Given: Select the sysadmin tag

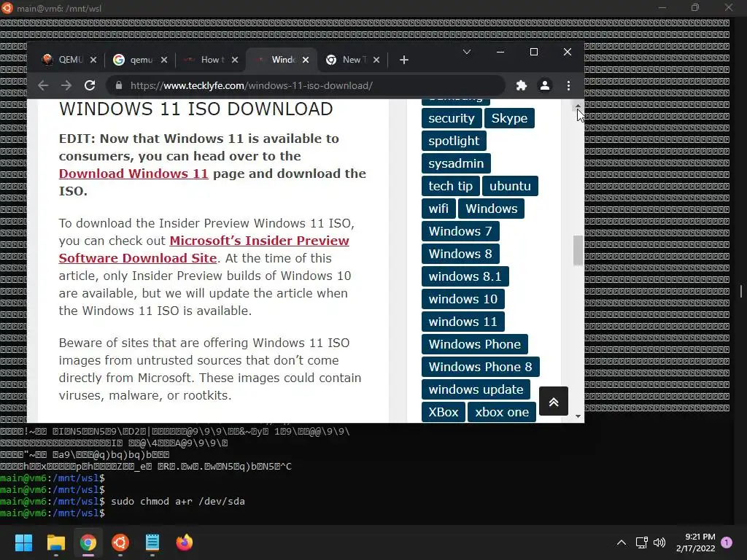Looking at the screenshot, I should 456,163.
